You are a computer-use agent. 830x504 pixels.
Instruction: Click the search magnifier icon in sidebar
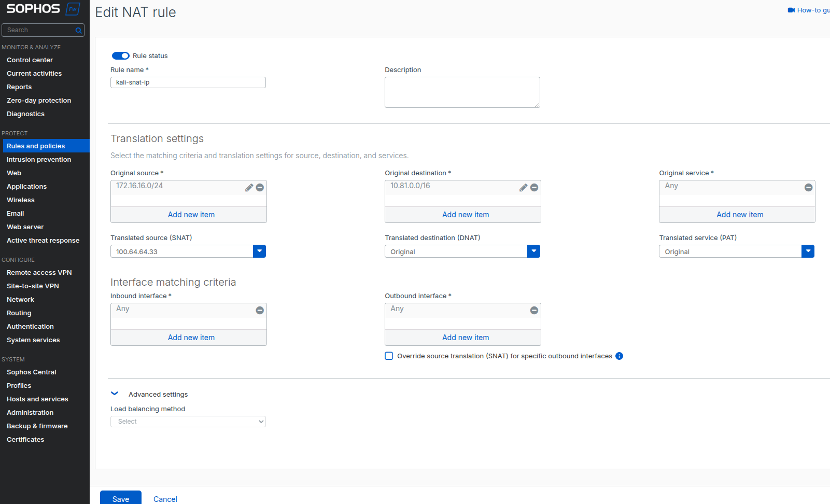click(x=78, y=31)
